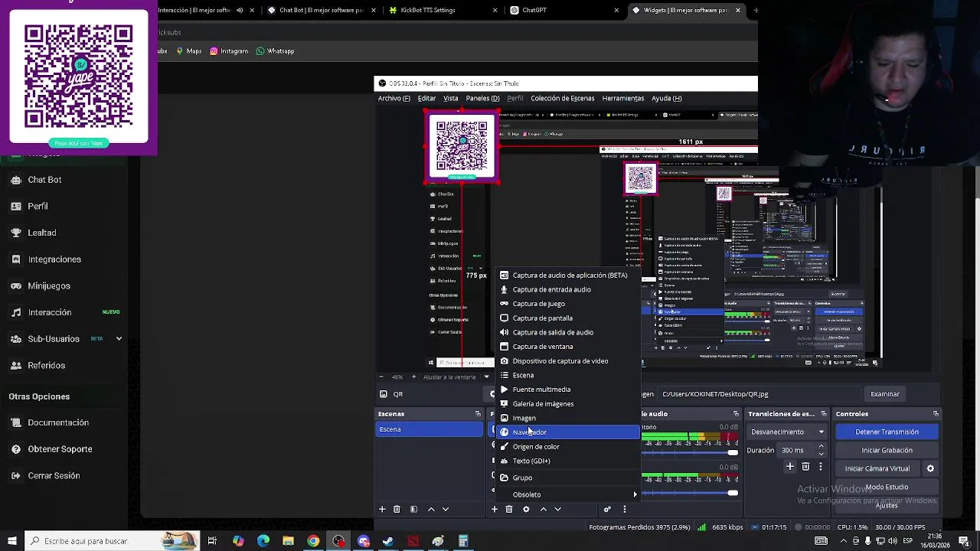Choose Dispositivo de captura de video
Viewport: 980px width, 551px height.
click(x=568, y=361)
